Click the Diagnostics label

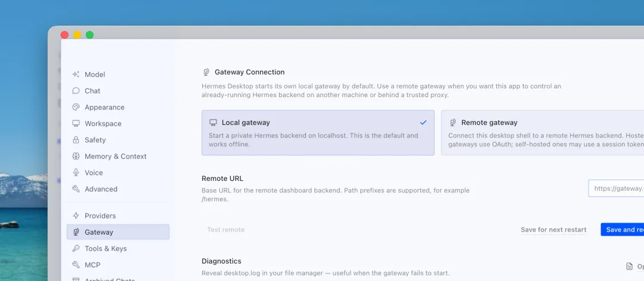[221, 261]
